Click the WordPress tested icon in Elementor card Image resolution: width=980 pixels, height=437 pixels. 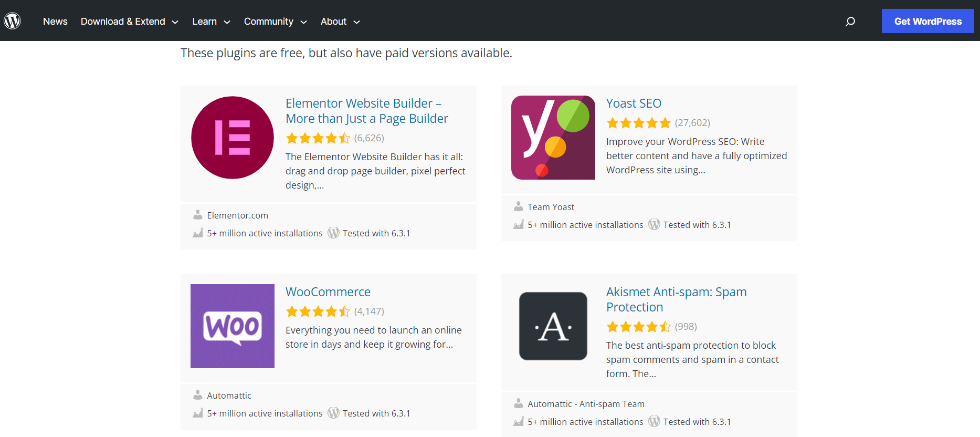pos(333,233)
